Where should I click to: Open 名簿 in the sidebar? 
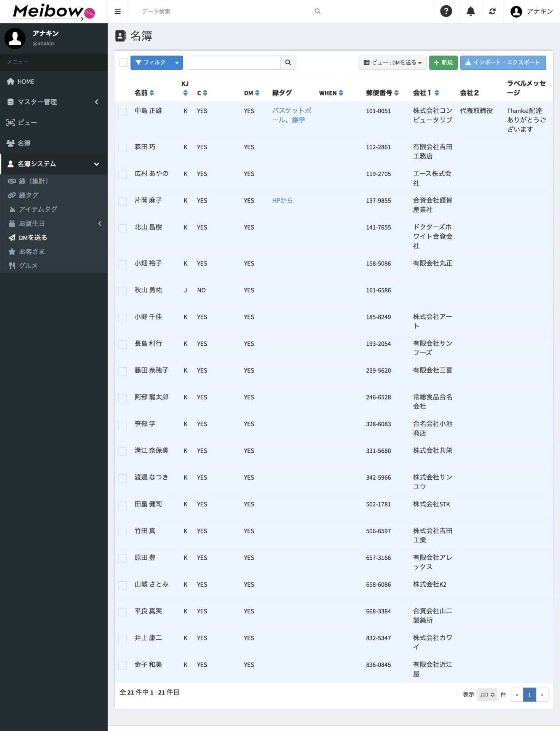(x=54, y=143)
